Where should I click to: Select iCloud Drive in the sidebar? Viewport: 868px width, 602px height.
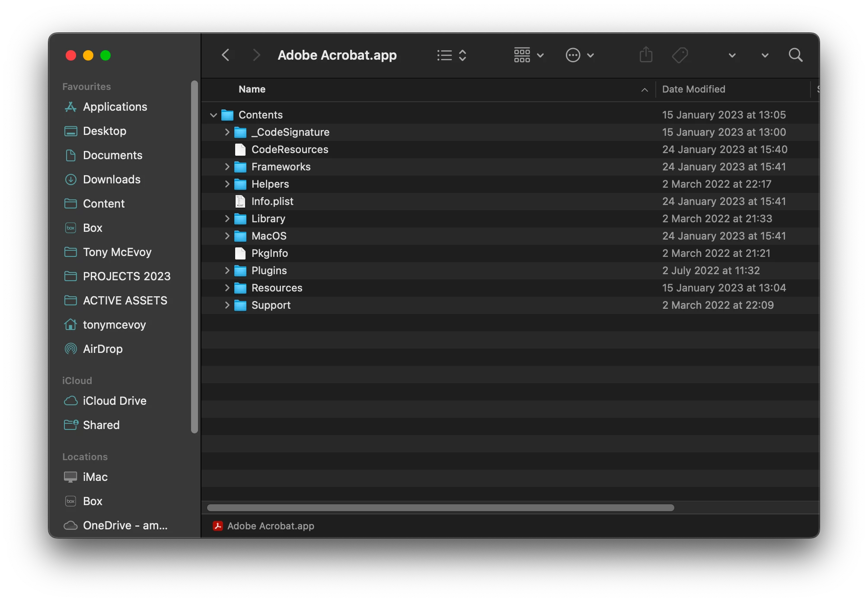click(115, 400)
